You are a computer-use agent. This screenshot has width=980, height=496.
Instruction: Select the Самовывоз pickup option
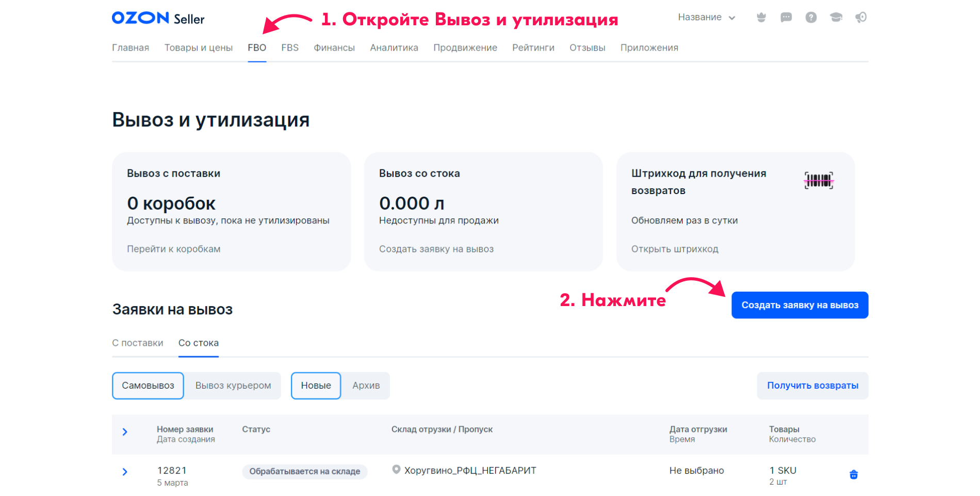click(x=148, y=386)
